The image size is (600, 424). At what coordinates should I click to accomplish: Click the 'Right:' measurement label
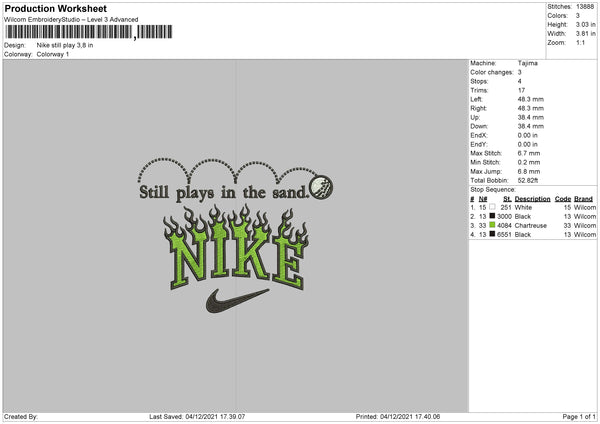pyautogui.click(x=478, y=108)
